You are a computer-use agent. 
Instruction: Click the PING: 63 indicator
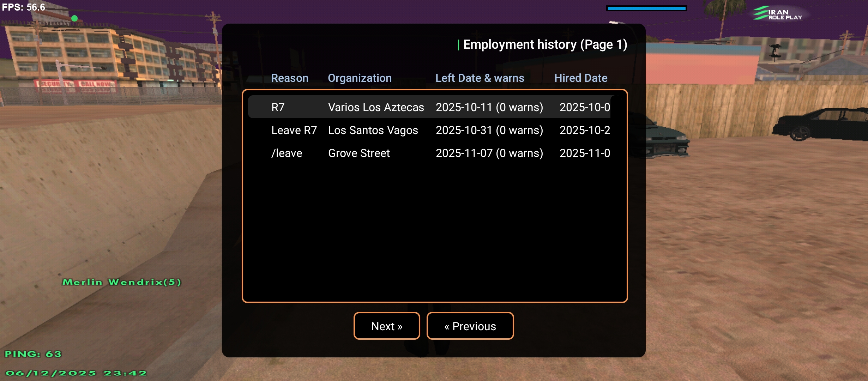pyautogui.click(x=33, y=354)
